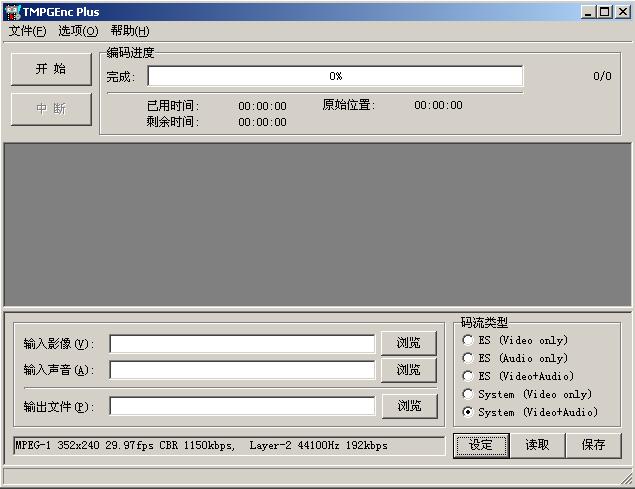Screen dimensions: 635x489
Task: Click inside the 输入影像(V) input field
Action: tap(242, 344)
